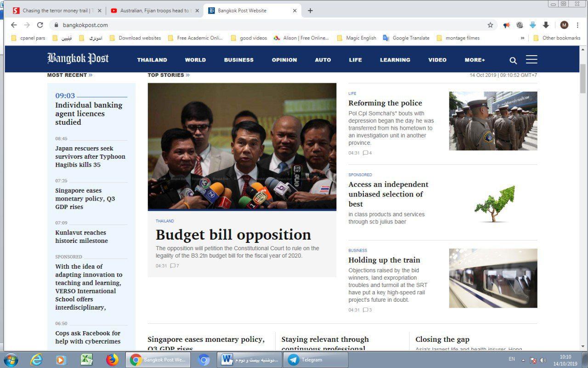This screenshot has height=368, width=588.
Task: Open the Reforming the police article
Action: point(385,103)
